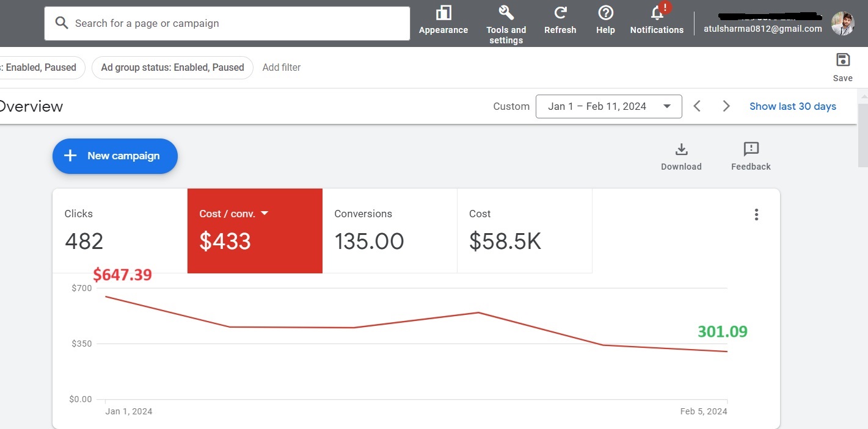Click Show last 30 days link
The width and height of the screenshot is (868, 429).
[792, 106]
